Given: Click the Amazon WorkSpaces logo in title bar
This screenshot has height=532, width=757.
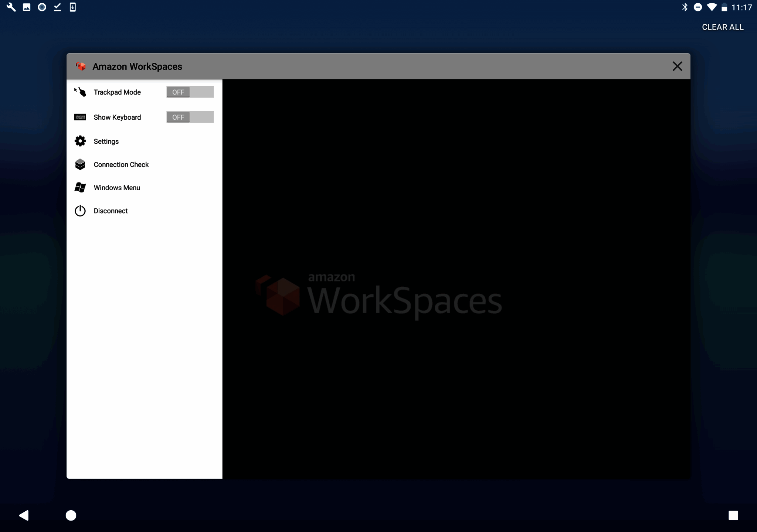Looking at the screenshot, I should [81, 66].
